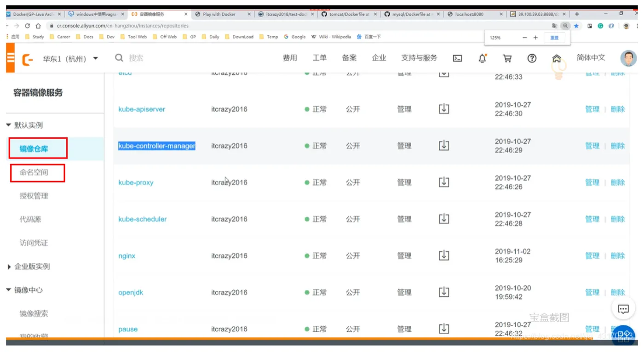Switch language via 简体中文
This screenshot has width=644, height=352.
pos(591,58)
